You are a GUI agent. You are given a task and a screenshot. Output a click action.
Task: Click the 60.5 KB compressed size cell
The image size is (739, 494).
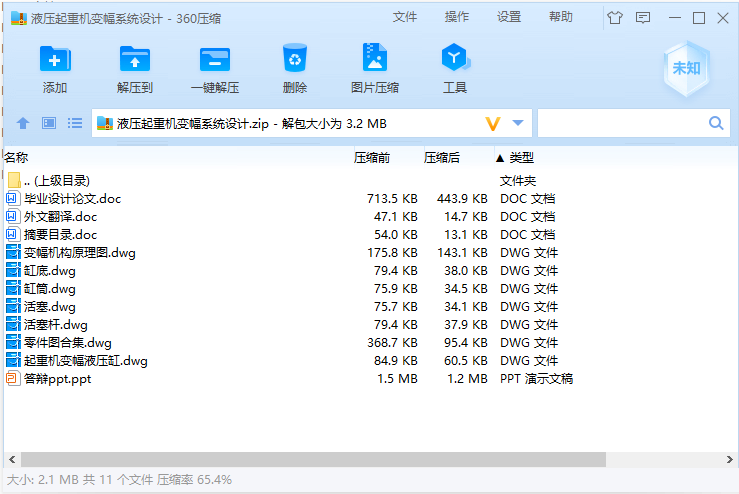[x=466, y=361]
